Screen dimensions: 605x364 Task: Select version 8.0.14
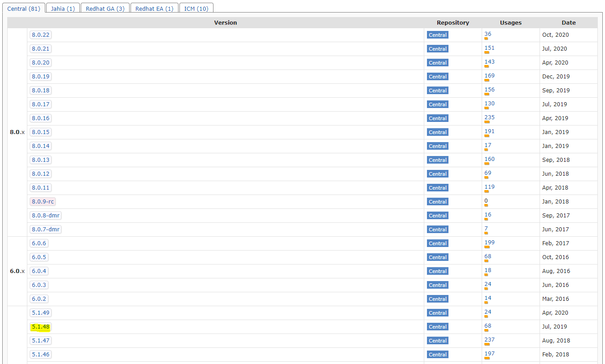[40, 146]
